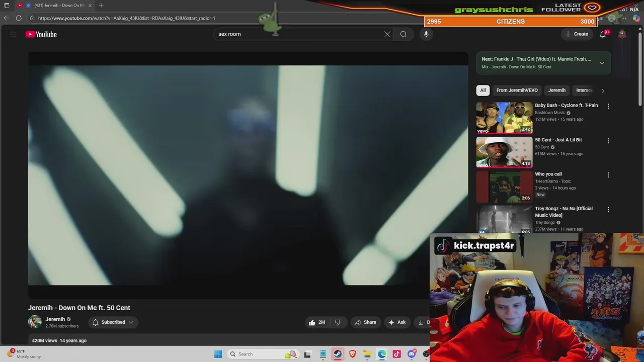Screen dimensions: 644x362
Task: Open options for Baby Bash - Cyclone
Action: pyautogui.click(x=608, y=106)
